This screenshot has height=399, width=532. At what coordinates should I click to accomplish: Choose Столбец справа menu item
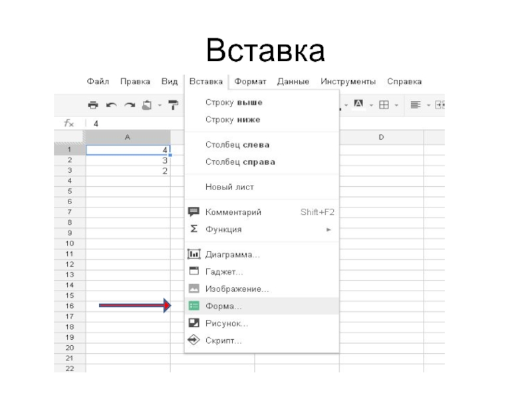[x=261, y=162]
